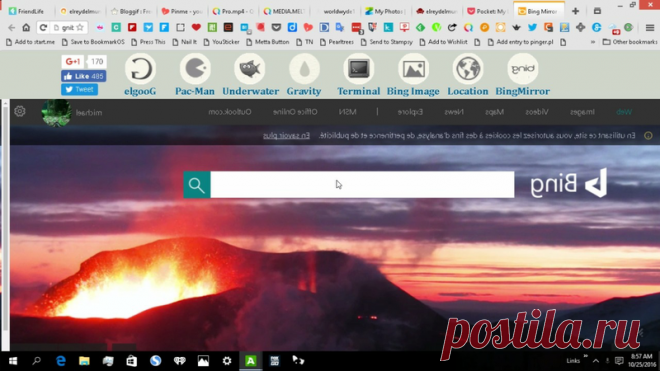Screen dimensions: 660x371
Task: Show hidden system tray icons
Action: coord(596,360)
